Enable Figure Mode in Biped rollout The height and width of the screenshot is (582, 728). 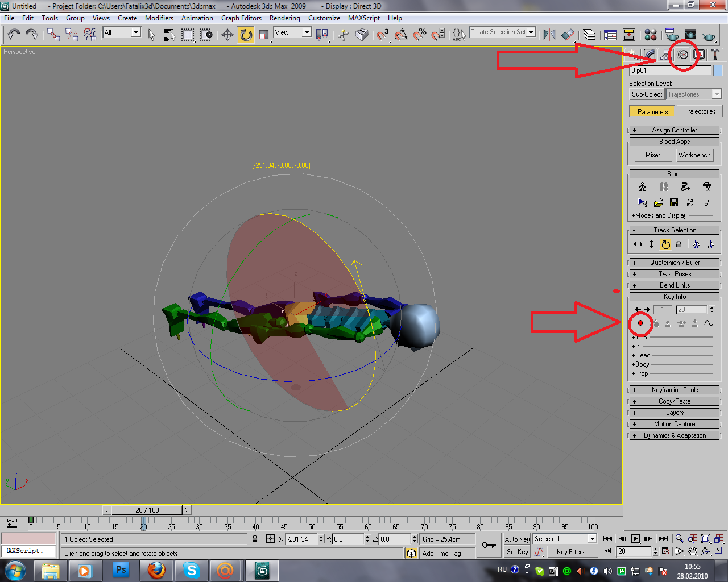point(643,187)
